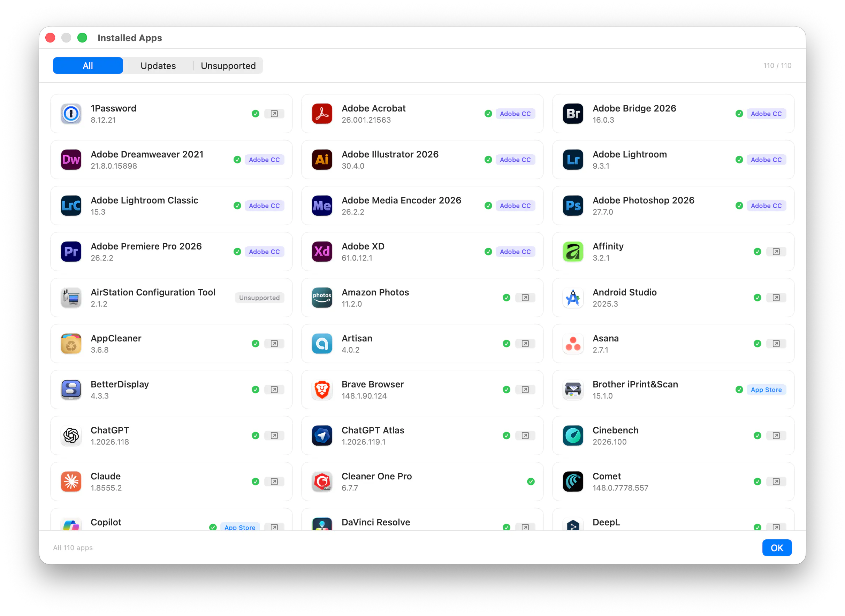
Task: Confirm with the OK button
Action: (x=777, y=548)
